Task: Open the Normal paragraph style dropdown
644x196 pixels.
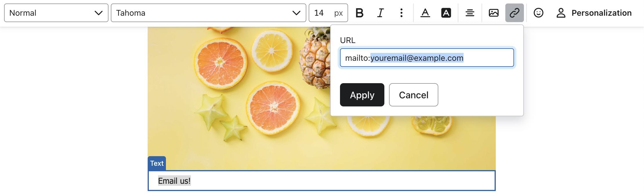Action: [x=56, y=13]
